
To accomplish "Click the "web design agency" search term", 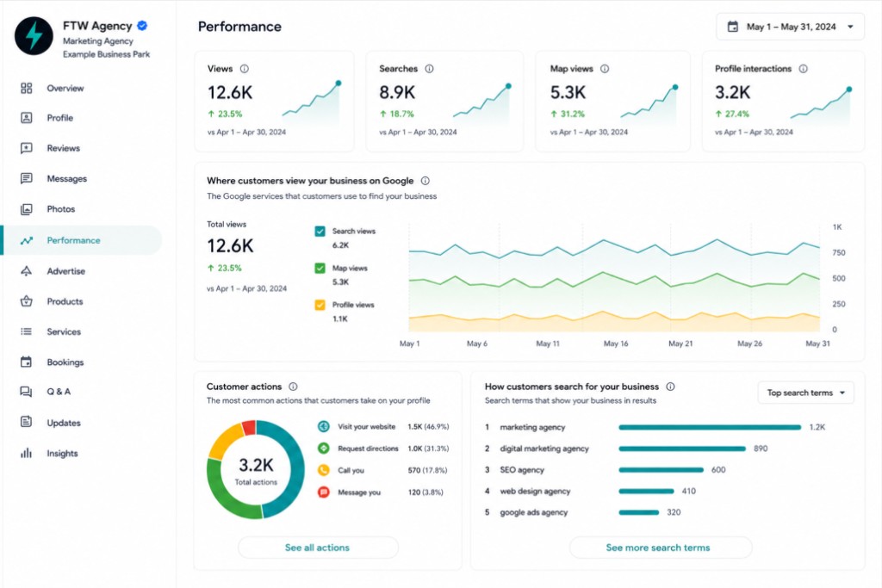I will [535, 492].
